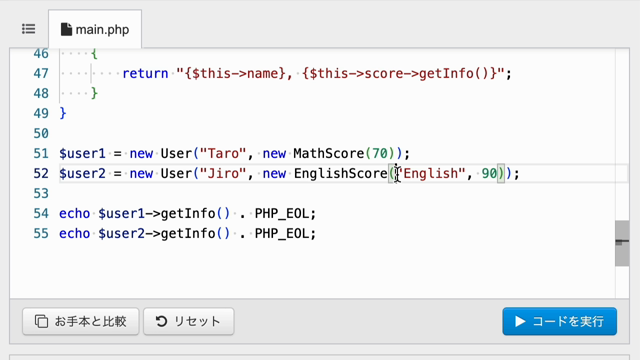
Task: Click the circular arrow reset icon
Action: pos(162,321)
